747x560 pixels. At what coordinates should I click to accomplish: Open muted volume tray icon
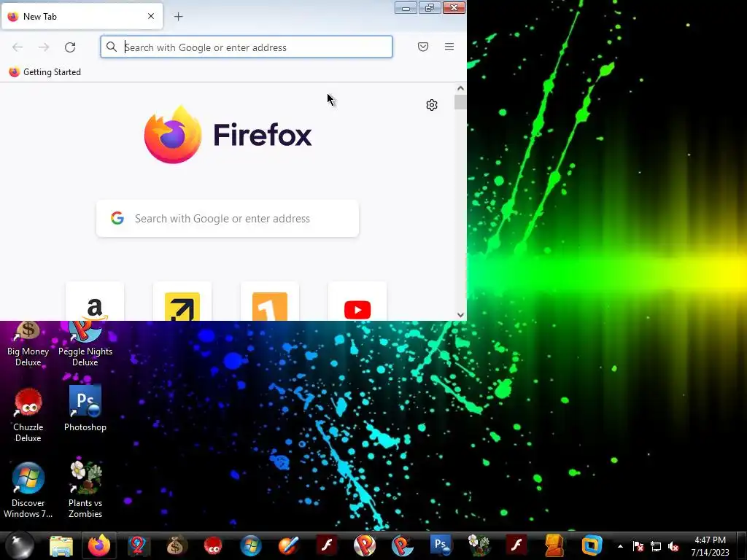pyautogui.click(x=673, y=546)
